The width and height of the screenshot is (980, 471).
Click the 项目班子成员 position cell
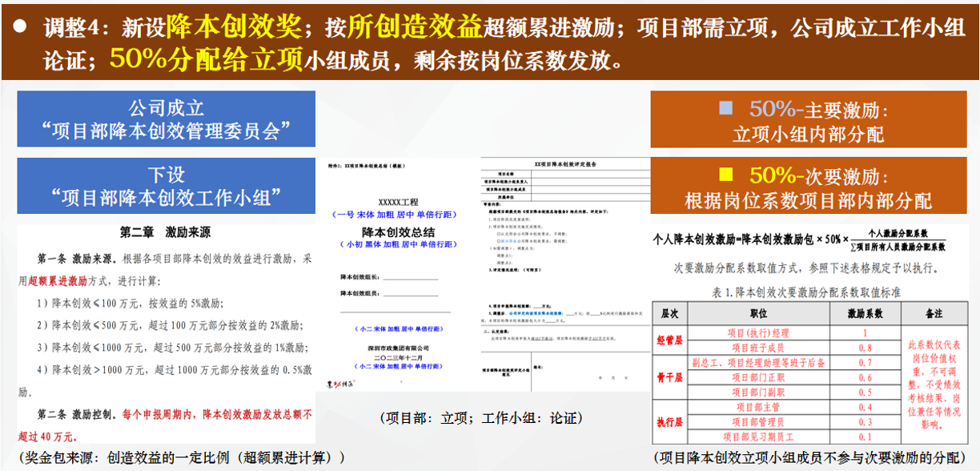pyautogui.click(x=757, y=348)
